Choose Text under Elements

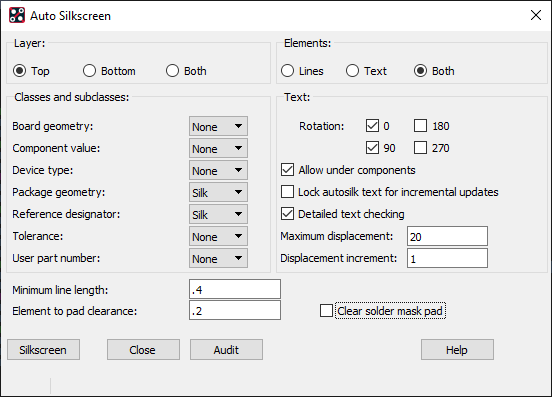click(x=352, y=71)
